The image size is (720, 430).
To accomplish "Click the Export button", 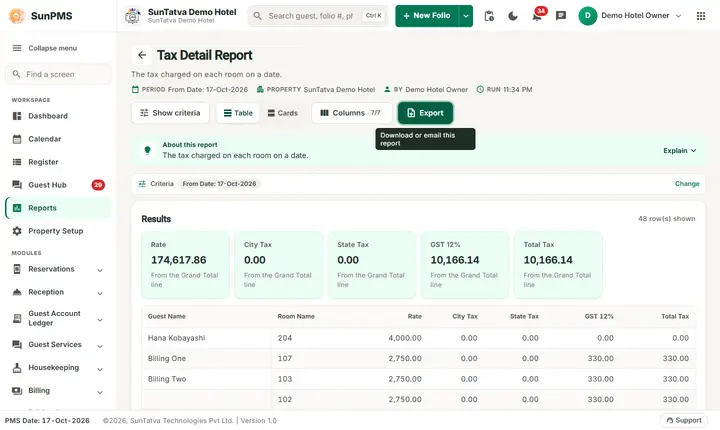I will tap(425, 113).
